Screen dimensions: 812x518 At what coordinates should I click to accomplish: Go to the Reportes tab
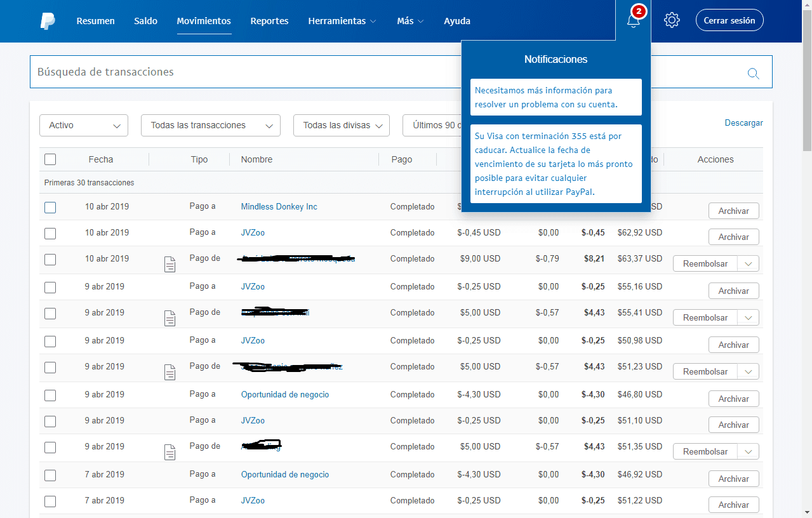click(269, 21)
